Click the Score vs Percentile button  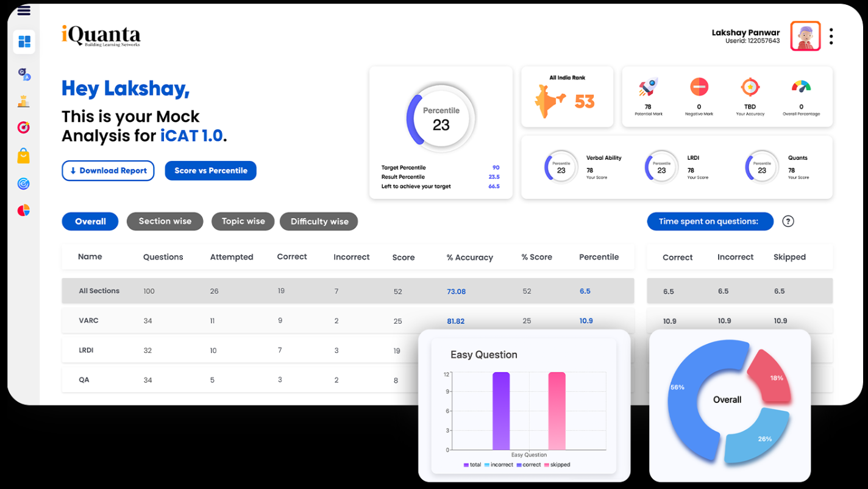210,171
